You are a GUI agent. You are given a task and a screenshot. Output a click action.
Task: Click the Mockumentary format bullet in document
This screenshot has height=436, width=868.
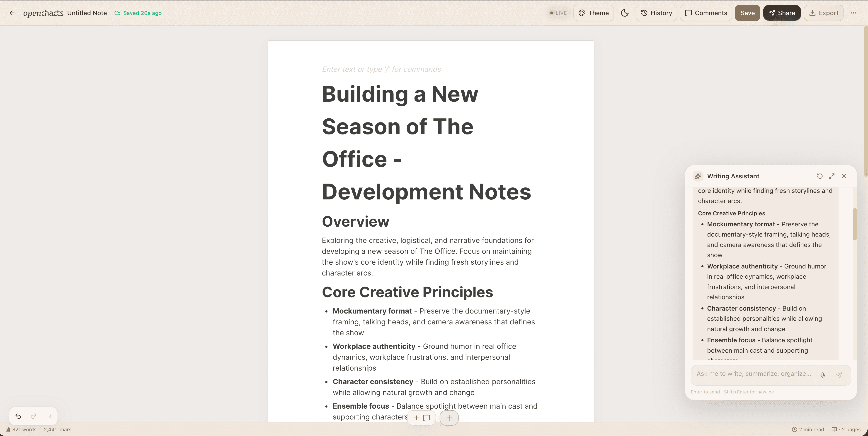click(434, 322)
